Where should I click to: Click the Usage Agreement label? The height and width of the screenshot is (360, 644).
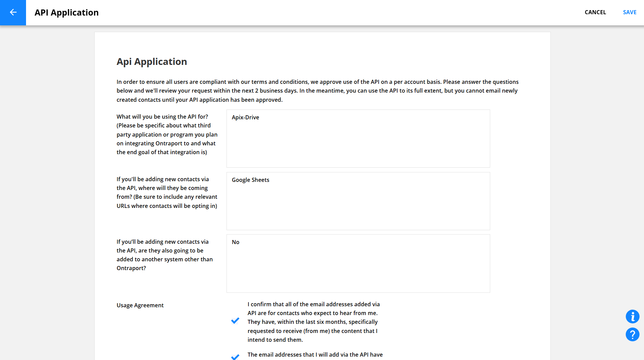coord(140,305)
